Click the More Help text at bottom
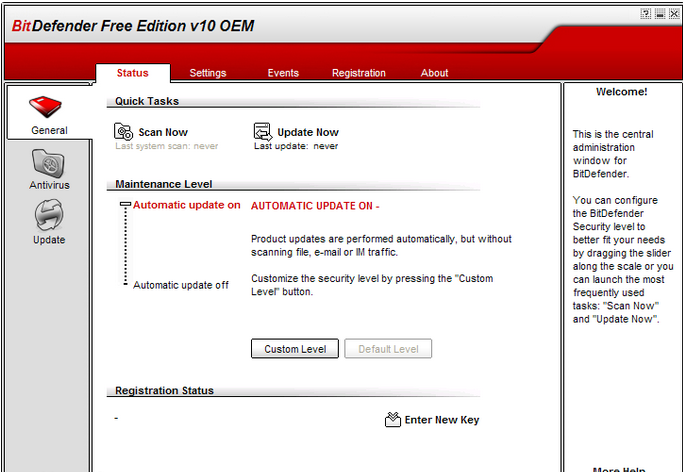Viewport: 683px width, 472px height. coord(619,469)
